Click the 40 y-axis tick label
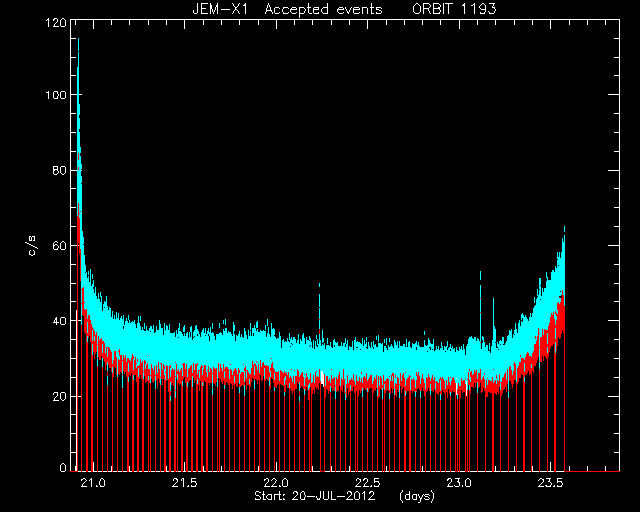The height and width of the screenshot is (512, 640). 60,321
